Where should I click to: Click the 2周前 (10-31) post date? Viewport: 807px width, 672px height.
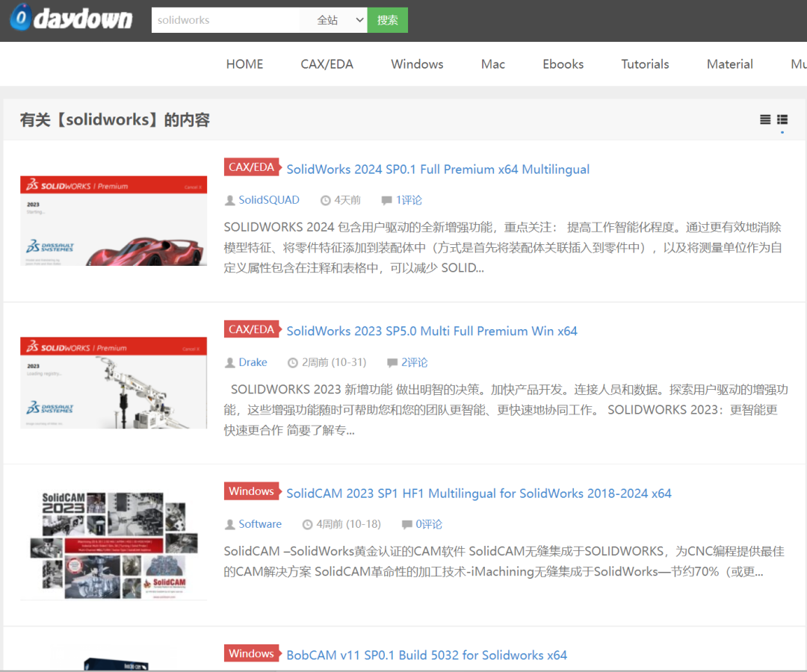[334, 362]
